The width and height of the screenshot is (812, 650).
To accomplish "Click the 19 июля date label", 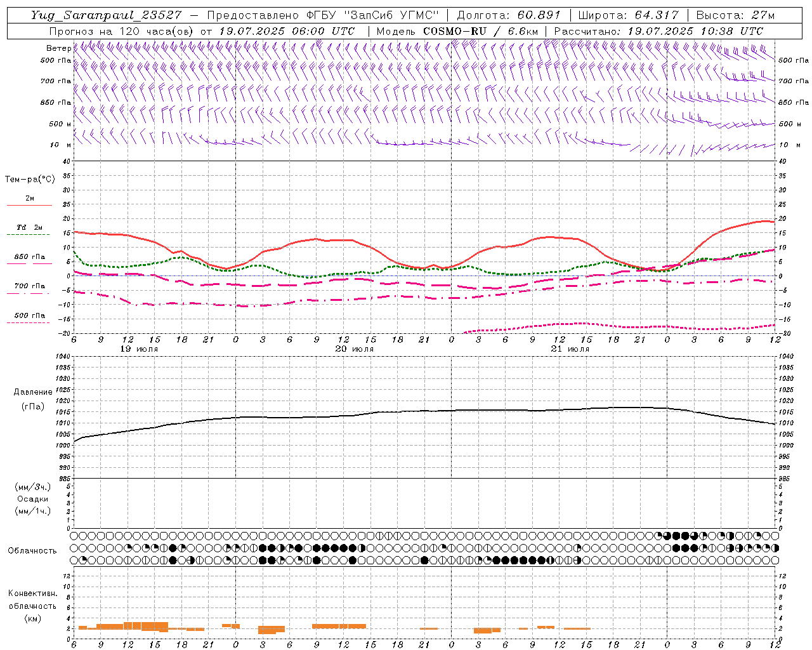I will coord(140,349).
